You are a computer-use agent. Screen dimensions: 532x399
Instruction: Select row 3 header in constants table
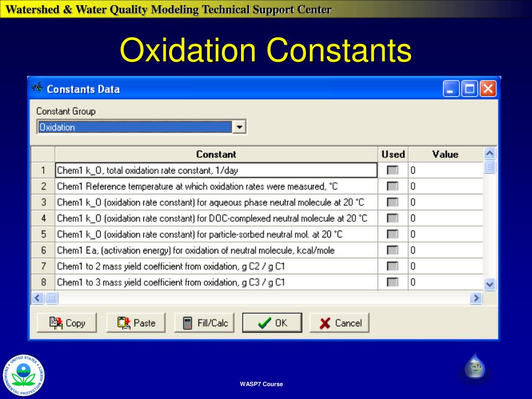pos(43,202)
